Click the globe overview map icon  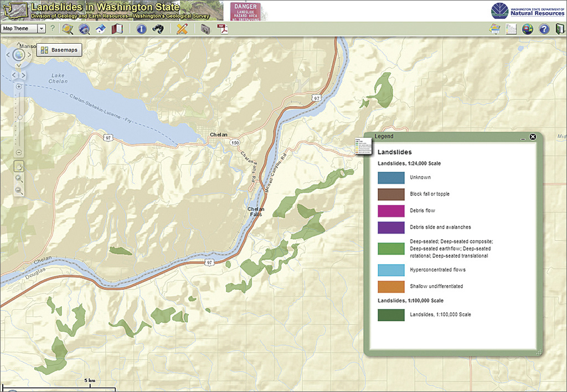[x=527, y=29]
